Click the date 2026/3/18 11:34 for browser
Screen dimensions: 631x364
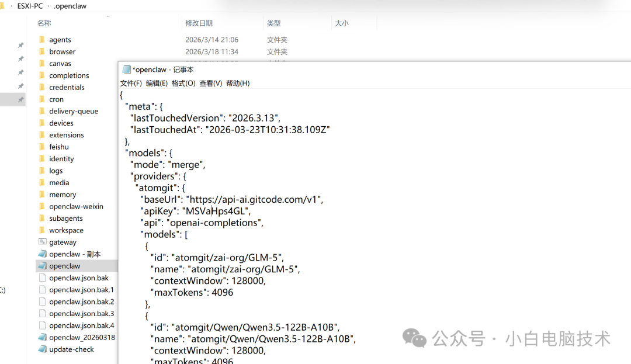(212, 51)
